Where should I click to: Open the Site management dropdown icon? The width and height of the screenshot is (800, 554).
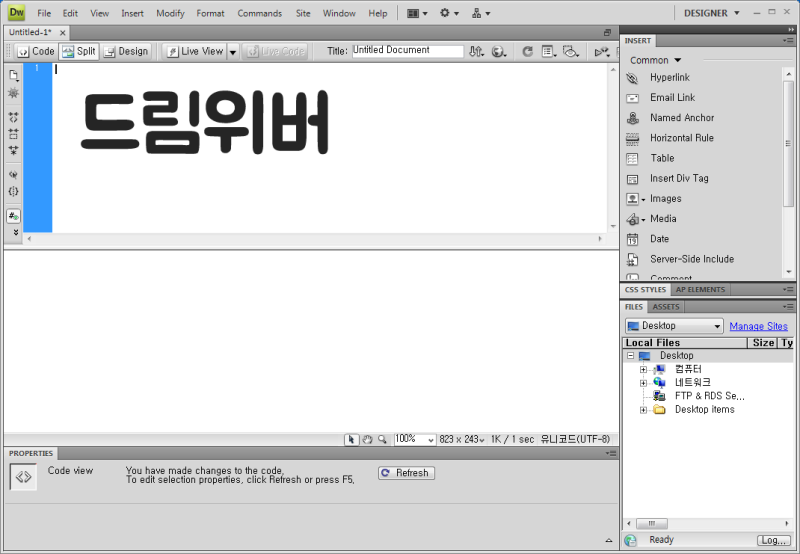(481, 13)
